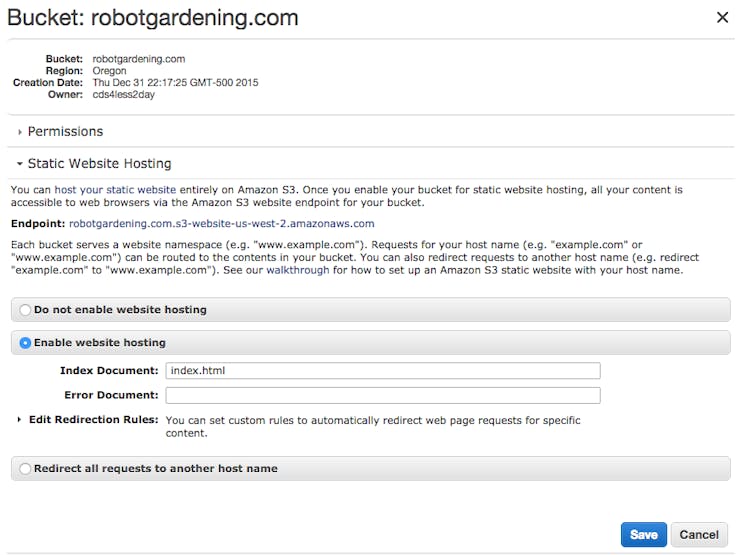Click the Edit Redirection Rules label
This screenshot has height=555, width=739.
click(93, 419)
